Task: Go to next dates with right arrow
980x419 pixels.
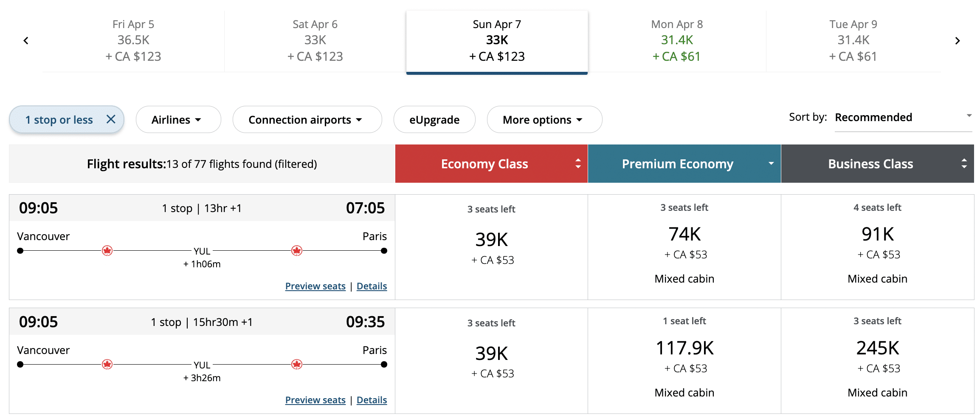Action: click(x=957, y=41)
